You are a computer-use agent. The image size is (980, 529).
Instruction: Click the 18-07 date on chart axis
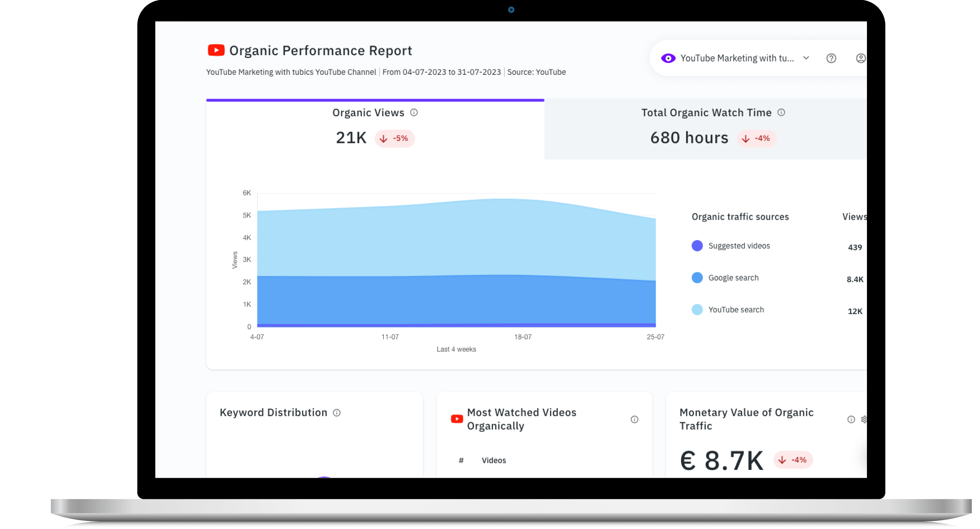coord(523,337)
